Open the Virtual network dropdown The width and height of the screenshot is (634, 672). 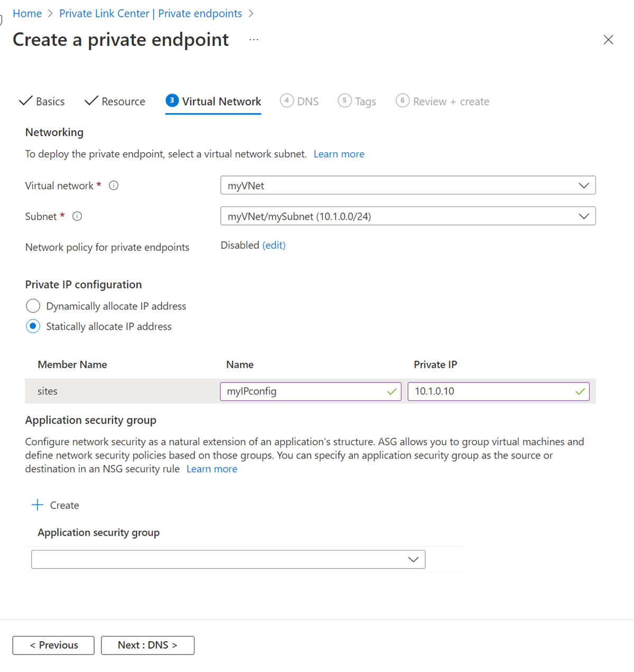(407, 185)
